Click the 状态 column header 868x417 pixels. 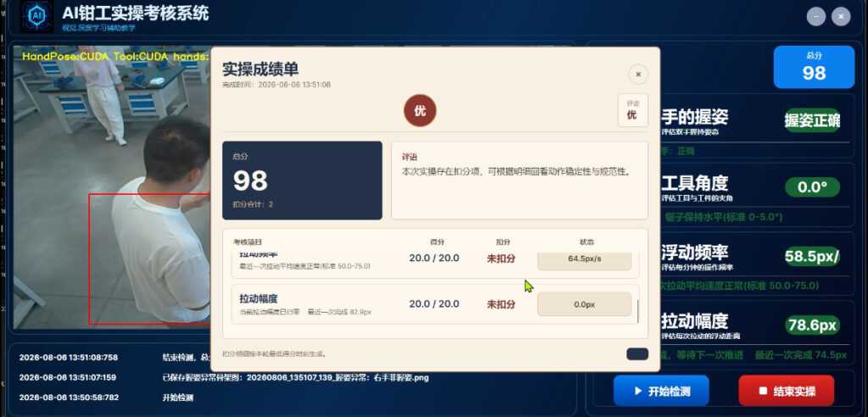coord(587,242)
